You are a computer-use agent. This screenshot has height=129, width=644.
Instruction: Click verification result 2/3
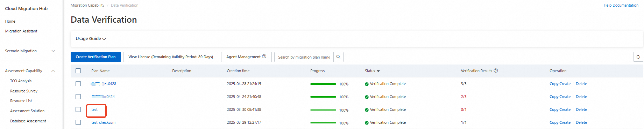point(463,97)
